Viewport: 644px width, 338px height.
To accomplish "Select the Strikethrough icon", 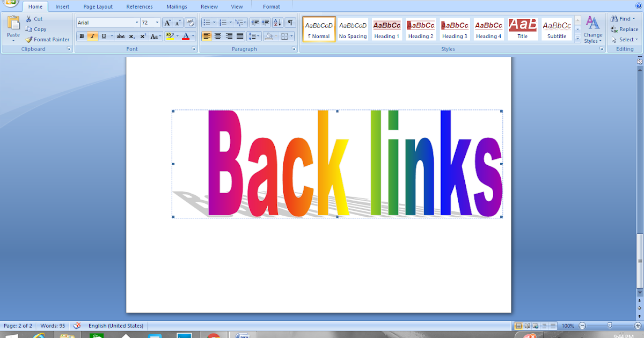I will [121, 36].
